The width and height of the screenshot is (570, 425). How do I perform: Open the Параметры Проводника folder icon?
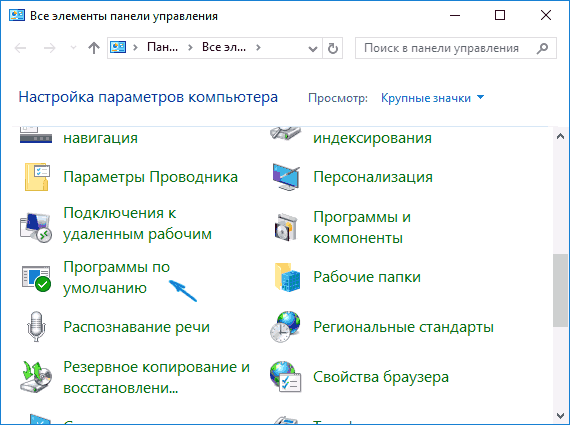[36, 177]
